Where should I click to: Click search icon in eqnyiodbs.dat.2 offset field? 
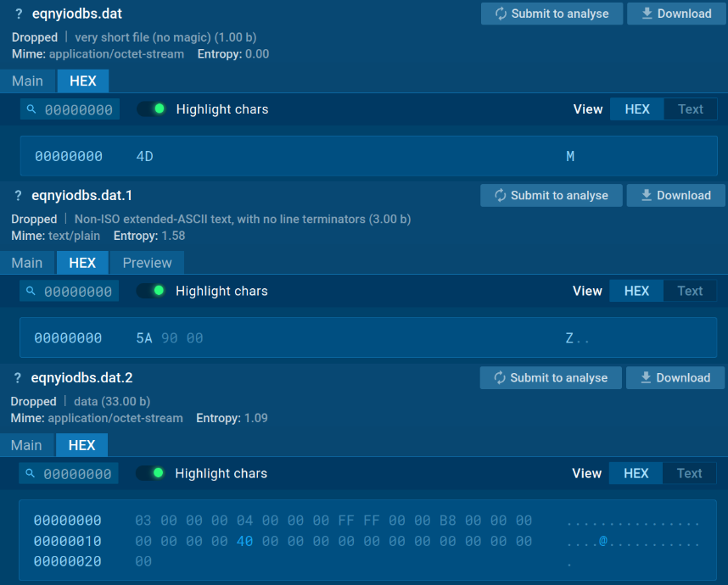[31, 474]
